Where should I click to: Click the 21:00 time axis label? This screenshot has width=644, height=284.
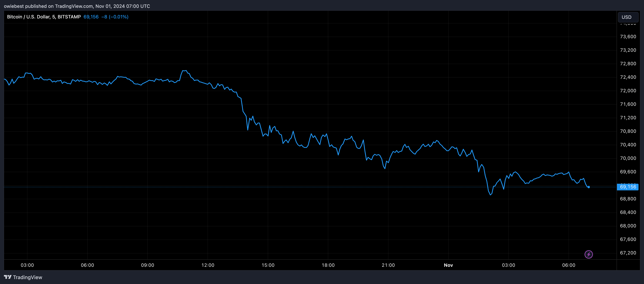[x=388, y=265]
